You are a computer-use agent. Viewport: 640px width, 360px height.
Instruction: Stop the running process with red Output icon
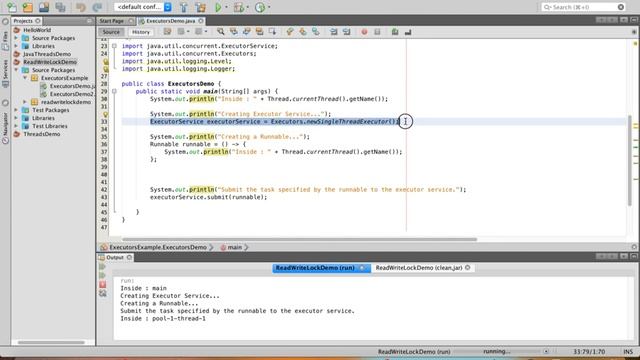(102, 284)
